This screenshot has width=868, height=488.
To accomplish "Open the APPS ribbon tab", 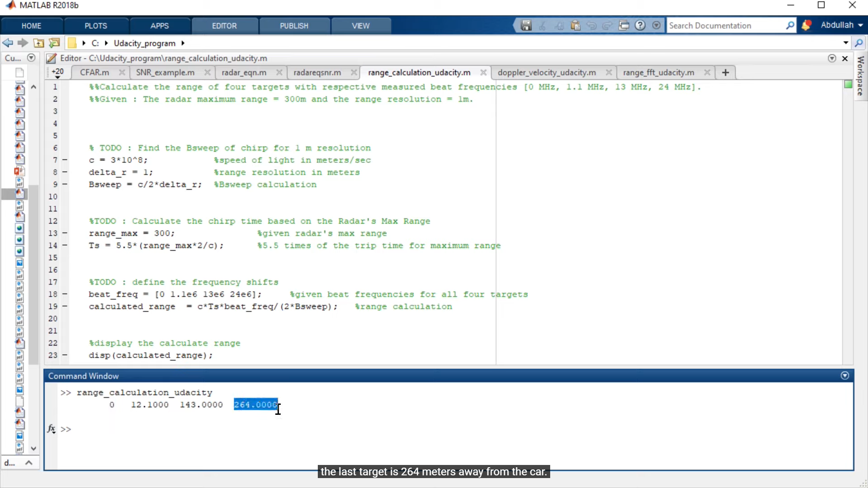I will coord(160,26).
